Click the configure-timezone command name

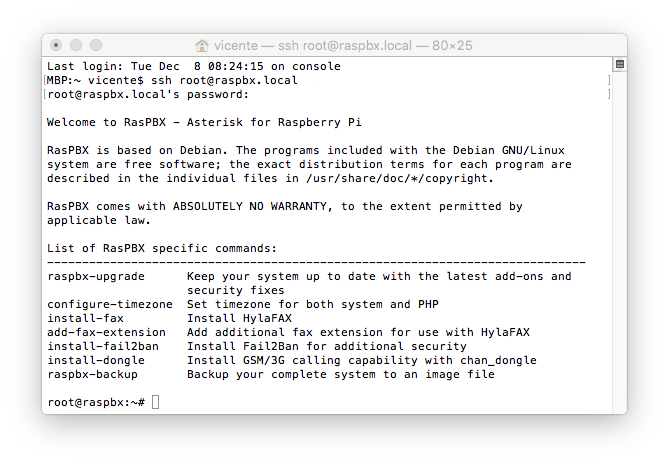(110, 304)
